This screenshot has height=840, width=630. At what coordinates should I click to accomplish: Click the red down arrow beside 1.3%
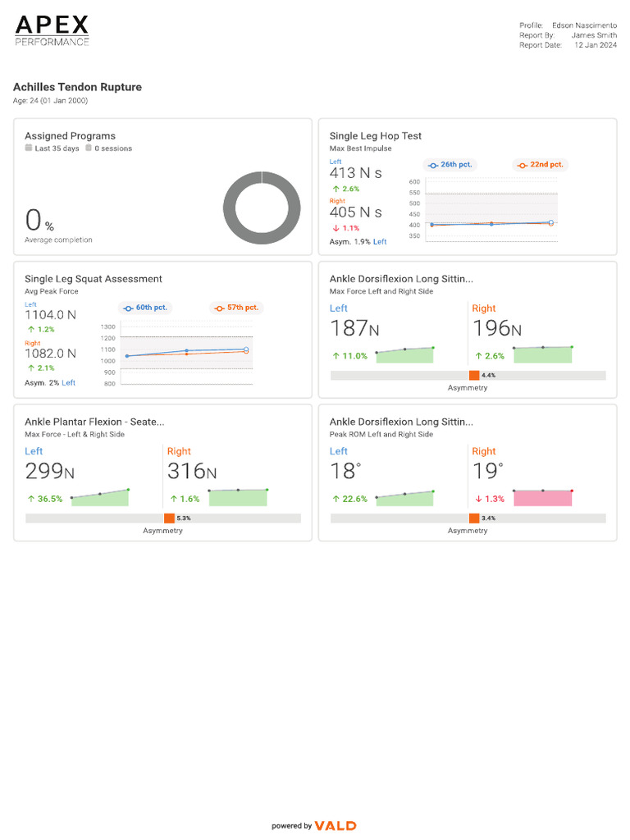coord(478,499)
